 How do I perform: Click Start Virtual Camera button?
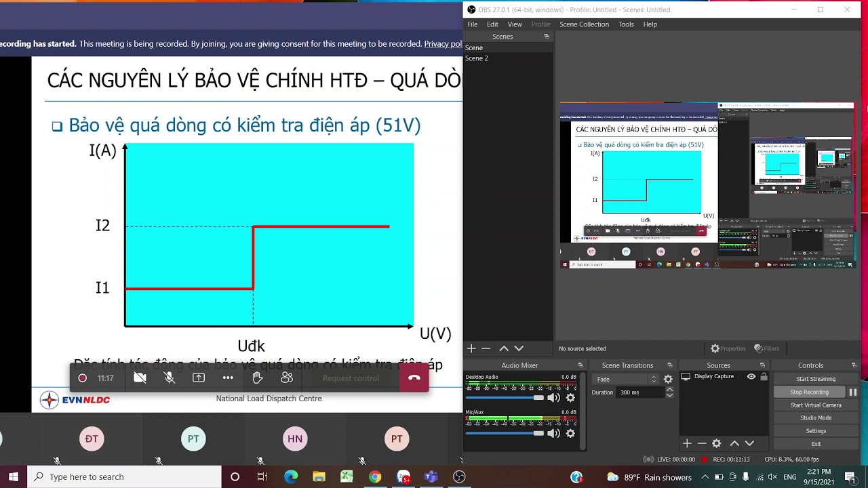[x=816, y=405]
